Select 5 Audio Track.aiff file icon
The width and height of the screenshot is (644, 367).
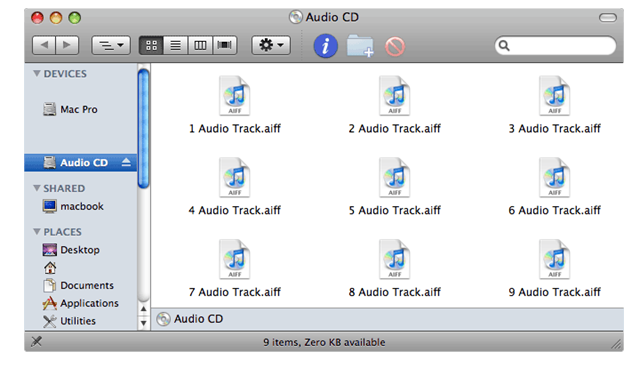pyautogui.click(x=394, y=177)
